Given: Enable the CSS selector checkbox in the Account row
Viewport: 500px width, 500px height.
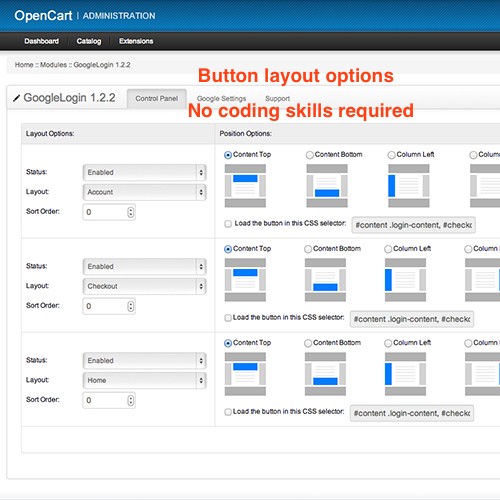Looking at the screenshot, I should point(228,224).
